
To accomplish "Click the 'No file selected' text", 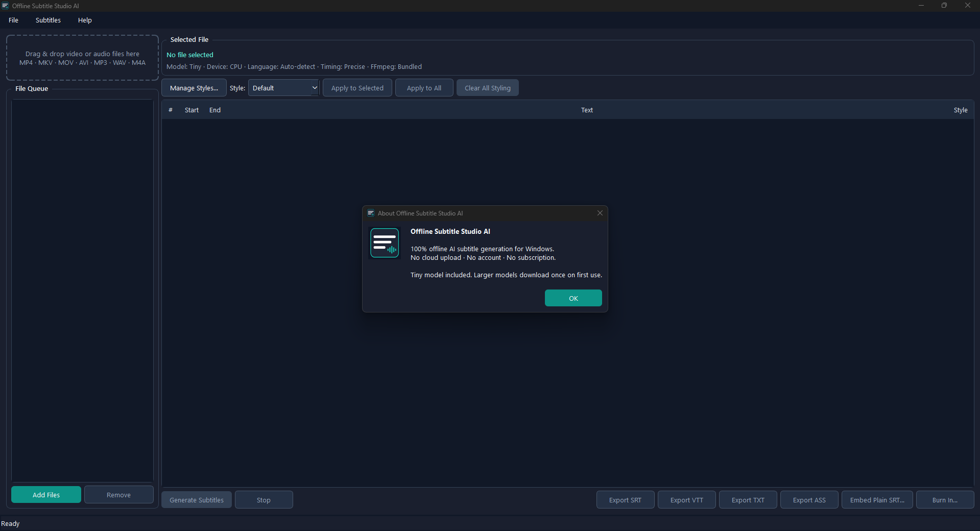I will [x=190, y=55].
